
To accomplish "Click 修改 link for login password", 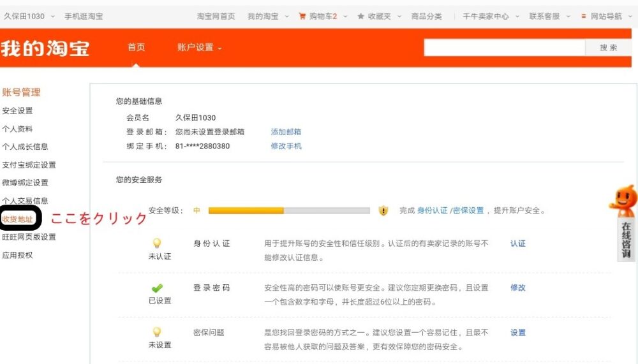I will 518,288.
